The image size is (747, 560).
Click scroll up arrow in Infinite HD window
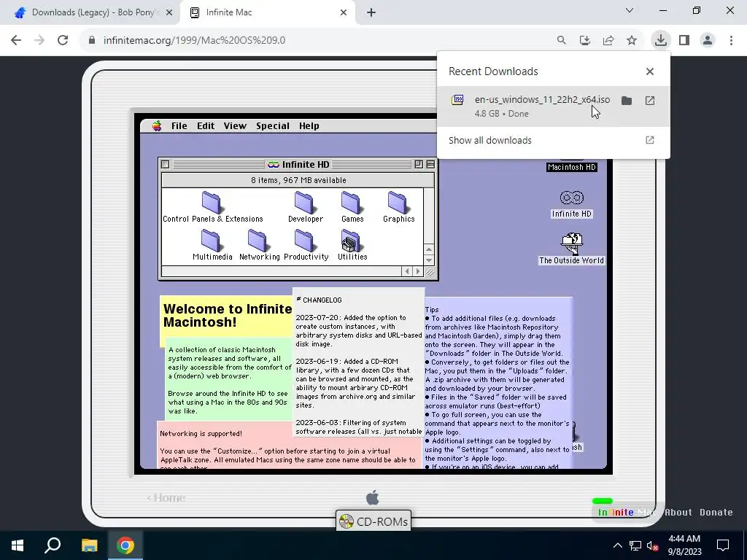tap(429, 249)
